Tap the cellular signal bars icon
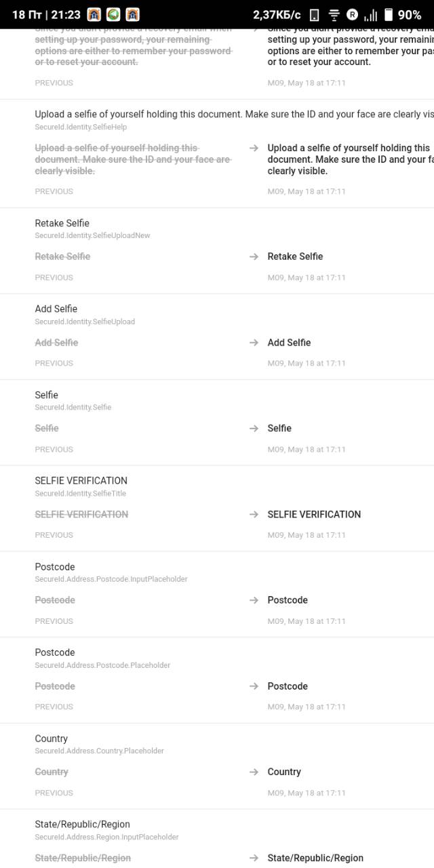434x868 pixels. click(370, 15)
